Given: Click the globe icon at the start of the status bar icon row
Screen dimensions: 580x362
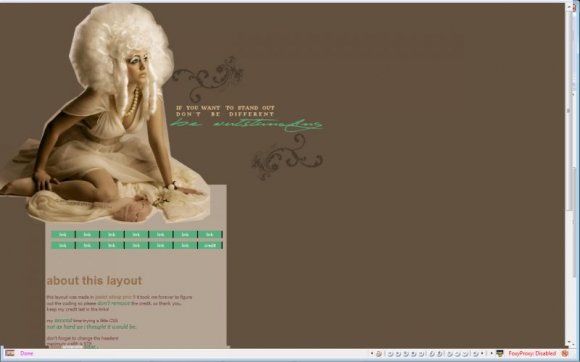Looking at the screenshot, I should tap(378, 354).
